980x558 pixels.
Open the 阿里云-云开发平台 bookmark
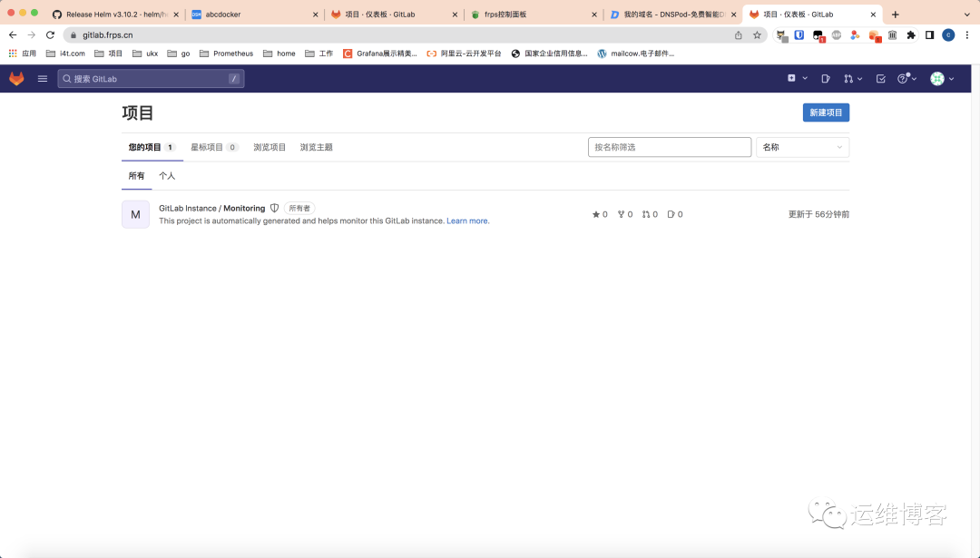point(464,54)
